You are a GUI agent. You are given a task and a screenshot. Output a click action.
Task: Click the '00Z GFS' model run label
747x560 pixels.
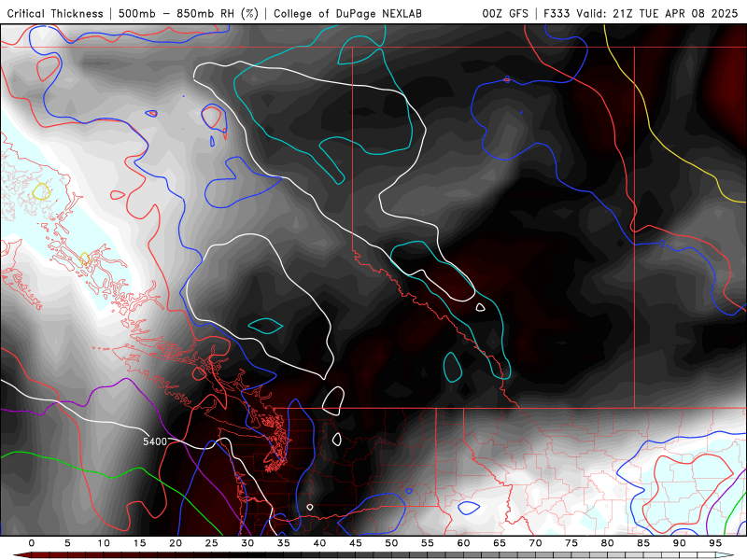[505, 14]
